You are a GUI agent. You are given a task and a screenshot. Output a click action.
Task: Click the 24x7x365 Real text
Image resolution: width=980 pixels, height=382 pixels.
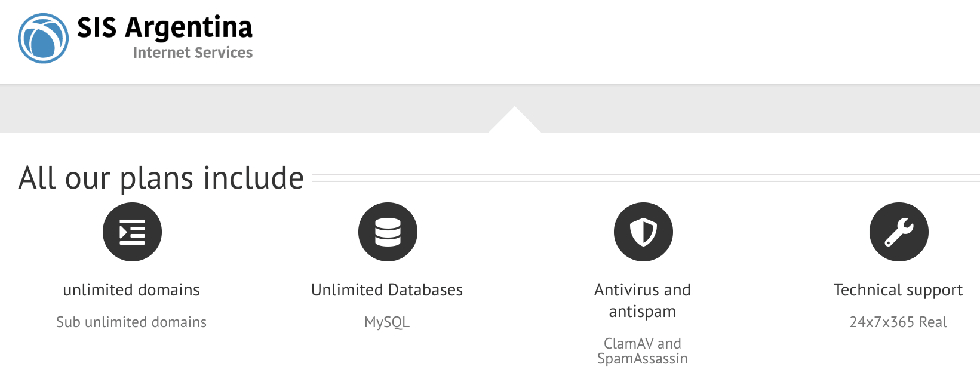click(x=898, y=322)
